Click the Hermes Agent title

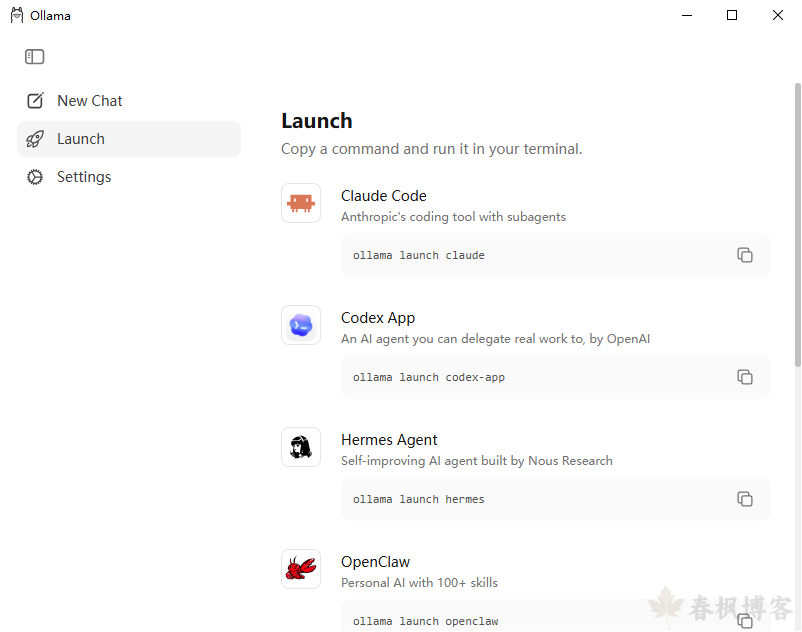pyautogui.click(x=389, y=440)
